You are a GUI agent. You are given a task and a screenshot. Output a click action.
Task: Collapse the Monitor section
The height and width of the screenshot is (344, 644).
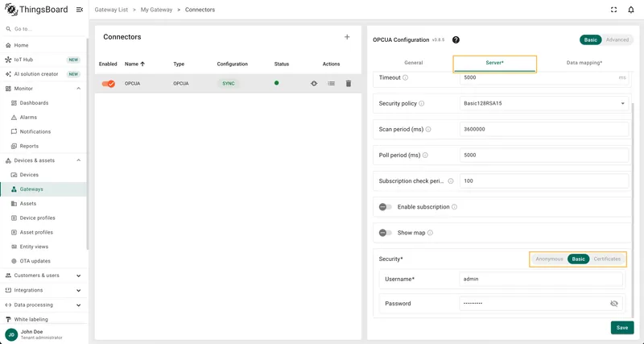coord(78,89)
